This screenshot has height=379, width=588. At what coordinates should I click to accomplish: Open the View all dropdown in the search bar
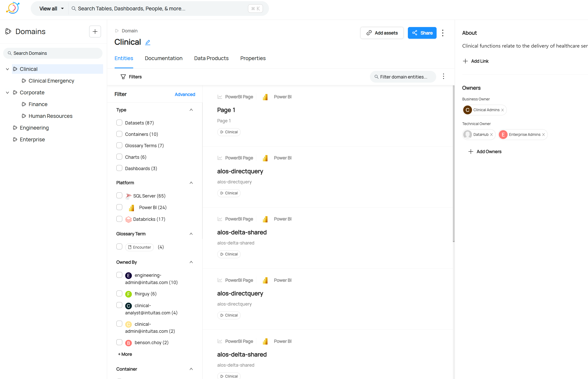pos(51,9)
